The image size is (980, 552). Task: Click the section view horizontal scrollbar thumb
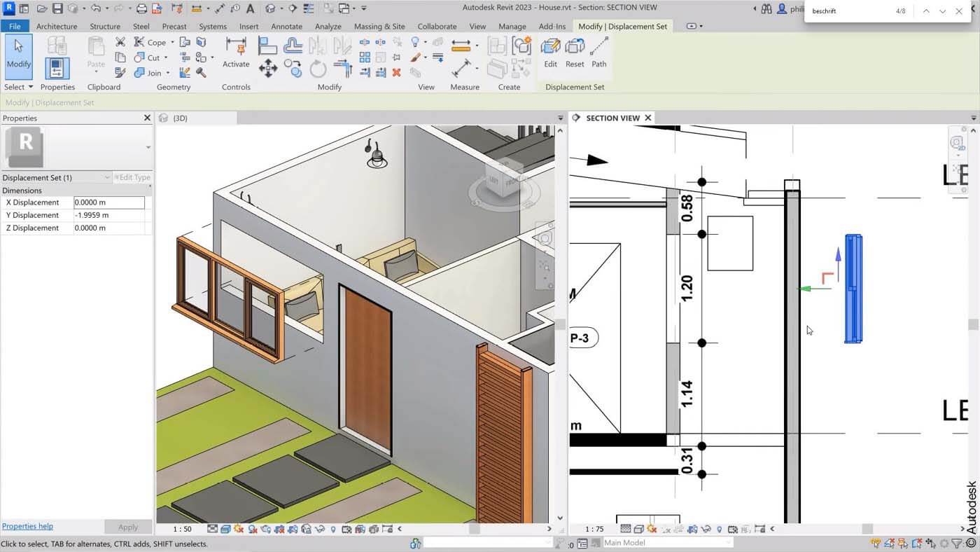(x=867, y=529)
